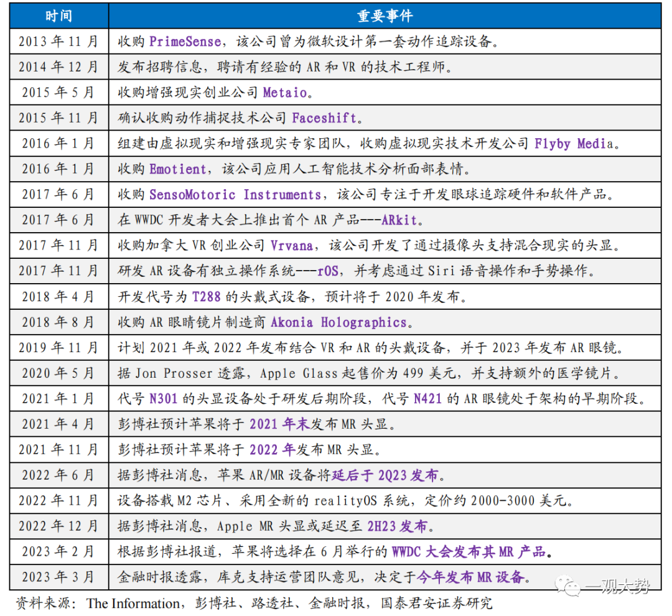672x616 pixels.
Task: Click the purple WWDC 大会发布其 MR 产品 text
Action: [x=469, y=551]
